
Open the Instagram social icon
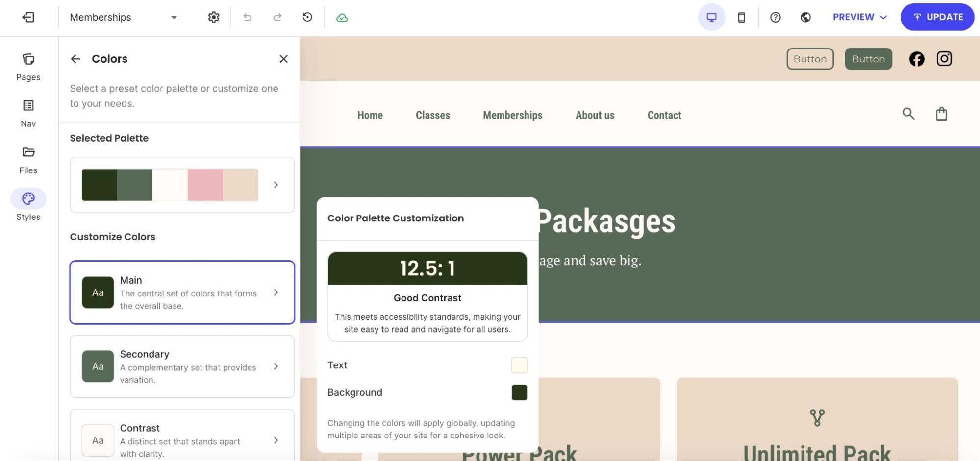tap(944, 59)
